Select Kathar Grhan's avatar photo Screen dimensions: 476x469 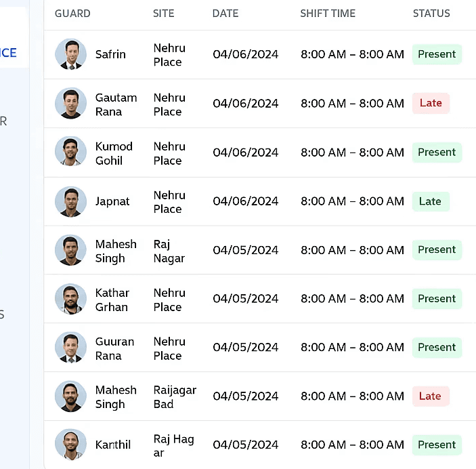click(x=70, y=299)
